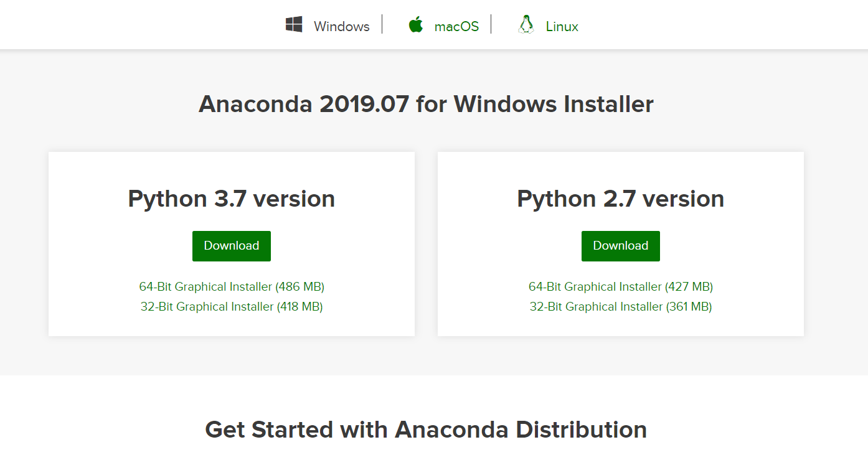The height and width of the screenshot is (465, 868).
Task: Click the Windows logo icon
Action: [294, 25]
